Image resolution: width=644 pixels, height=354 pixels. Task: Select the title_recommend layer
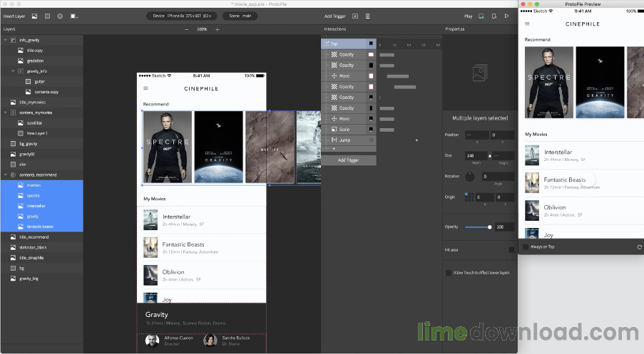(x=41, y=237)
